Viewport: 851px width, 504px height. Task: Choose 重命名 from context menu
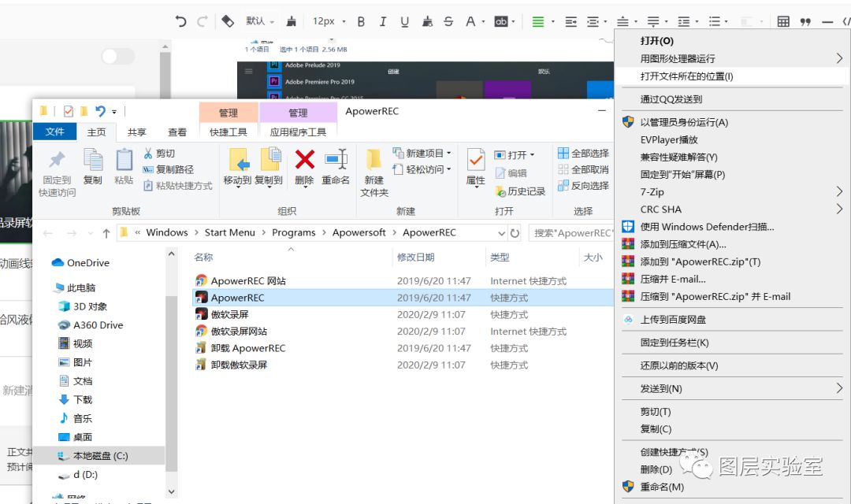coord(733,487)
